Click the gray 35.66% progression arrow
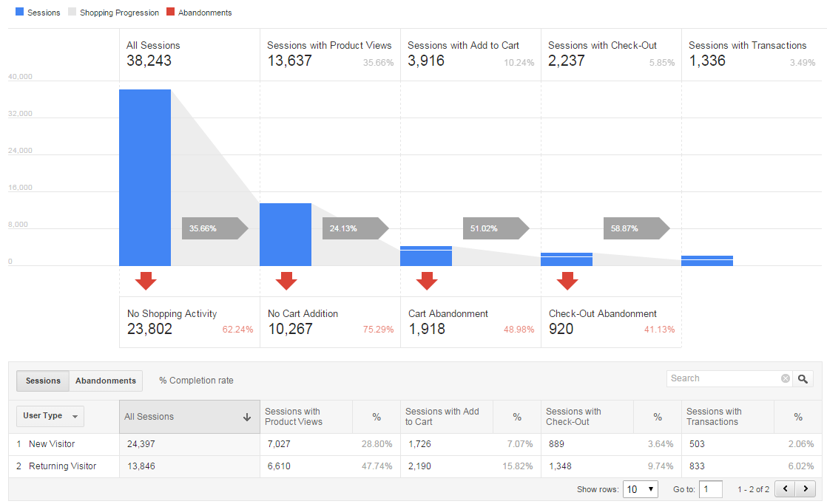Image resolution: width=827 pixels, height=504 pixels. (x=215, y=228)
